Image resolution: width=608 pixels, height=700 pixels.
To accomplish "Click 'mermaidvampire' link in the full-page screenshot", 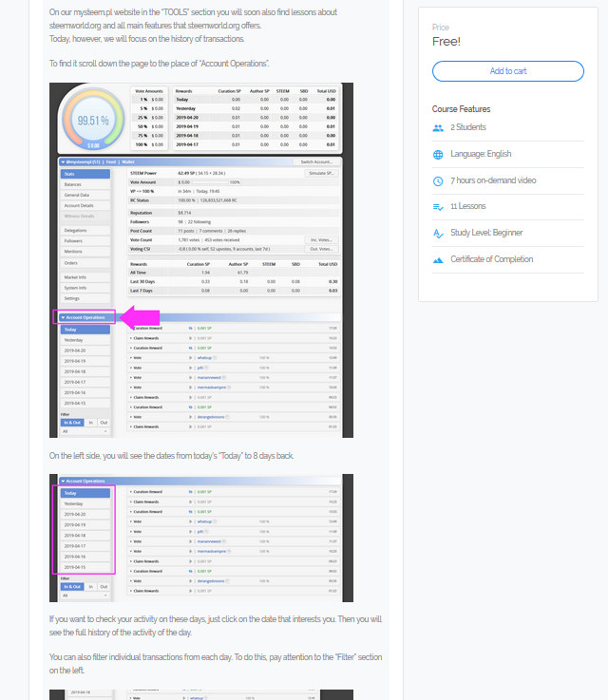I will coord(211,388).
